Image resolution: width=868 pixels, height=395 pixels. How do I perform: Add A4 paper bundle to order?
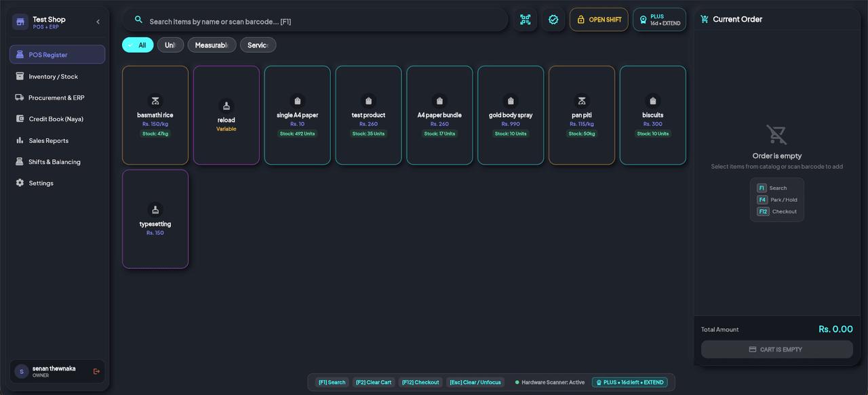(x=439, y=115)
